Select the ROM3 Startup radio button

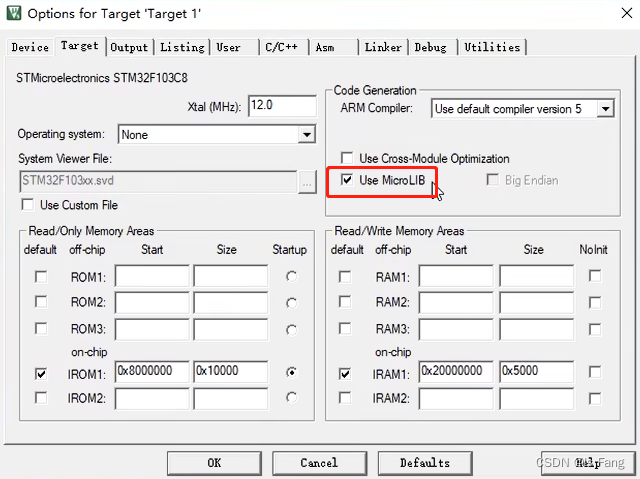[291, 330]
